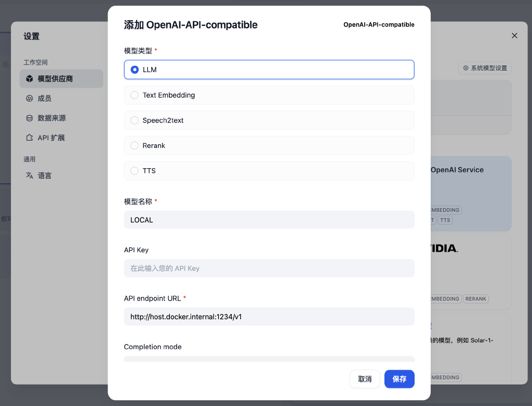
Task: Click the 数据来源 database icon
Action: pos(30,118)
